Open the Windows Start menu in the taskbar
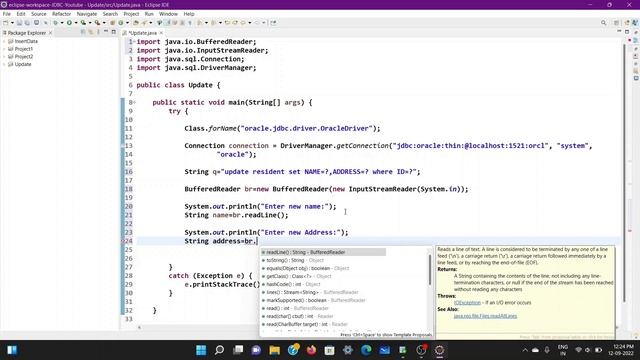This screenshot has height=360, width=640. 201,350
